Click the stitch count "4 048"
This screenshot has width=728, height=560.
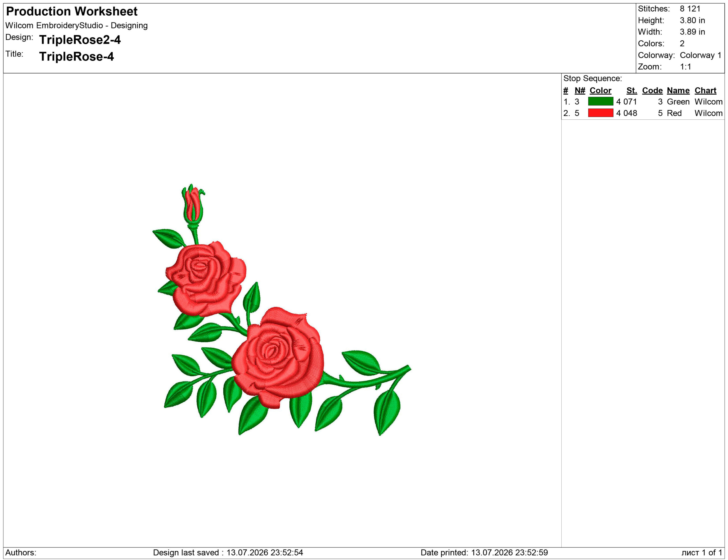(626, 113)
